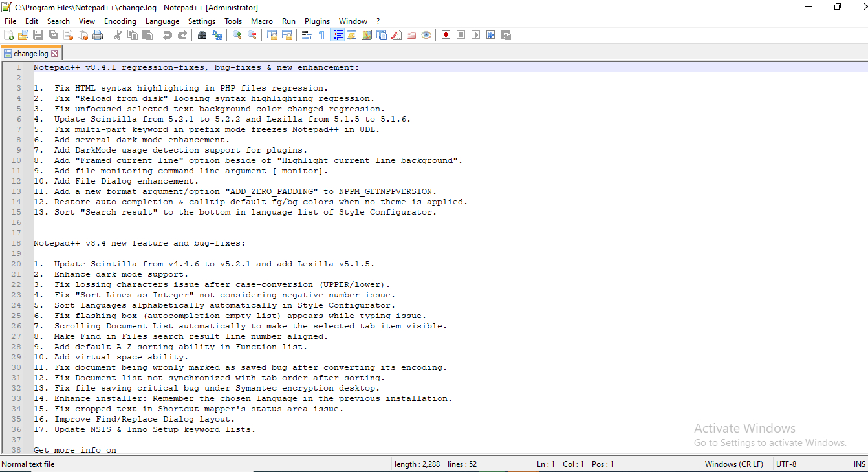The image size is (868, 472).
Task: Click the Undo toolbar icon
Action: tap(167, 35)
